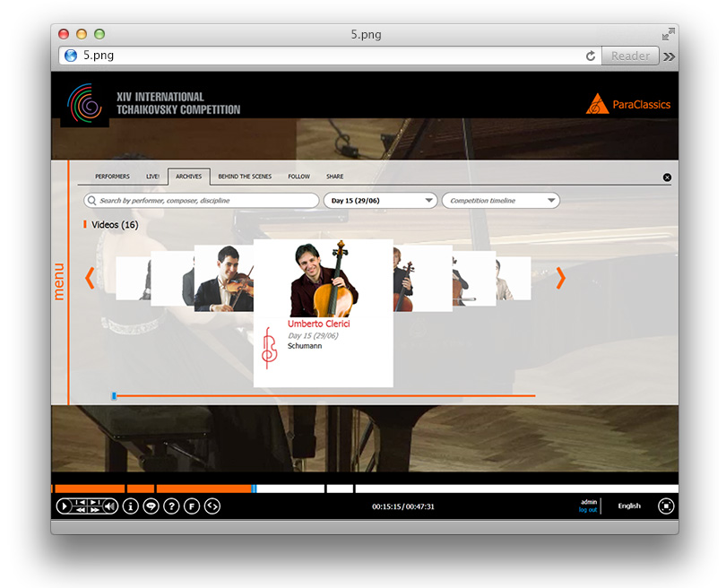The image size is (726, 588).
Task: Open the Day 15 (29/06) dropdown
Action: pyautogui.click(x=380, y=201)
